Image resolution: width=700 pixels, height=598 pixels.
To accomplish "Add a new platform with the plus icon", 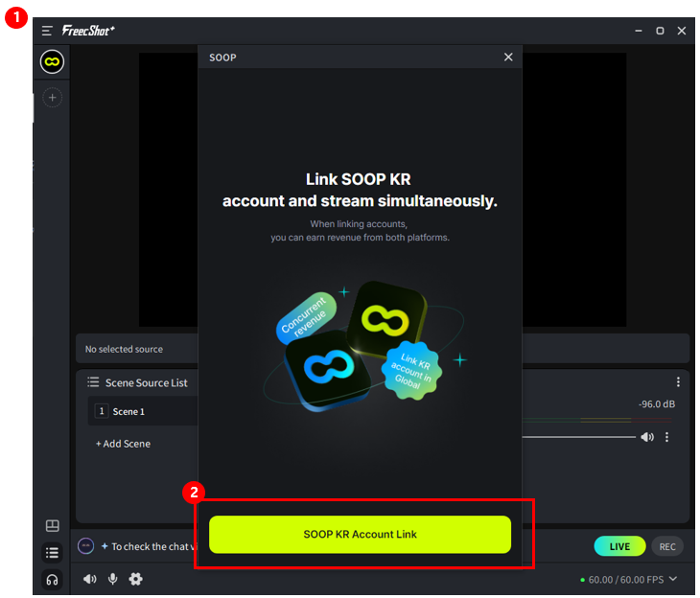I will point(52,98).
